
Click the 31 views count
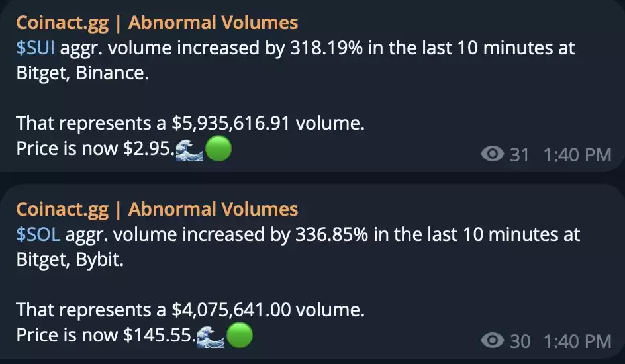coord(519,154)
